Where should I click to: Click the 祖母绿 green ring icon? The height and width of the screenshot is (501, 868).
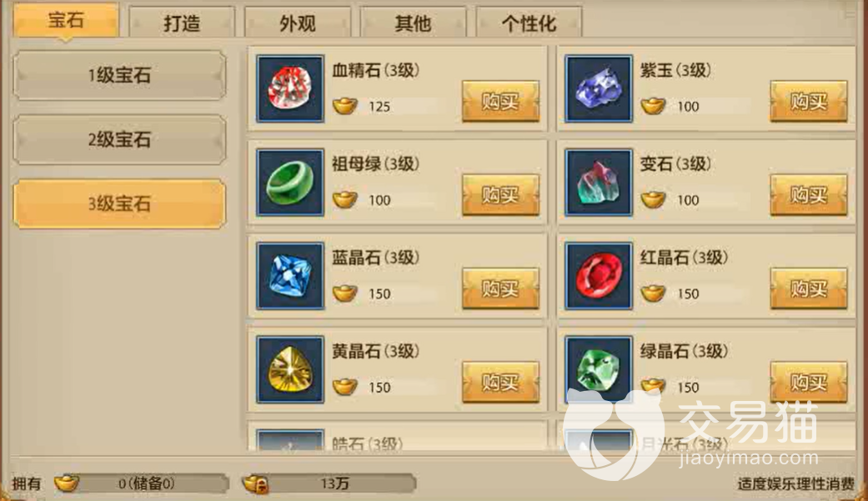pyautogui.click(x=290, y=182)
